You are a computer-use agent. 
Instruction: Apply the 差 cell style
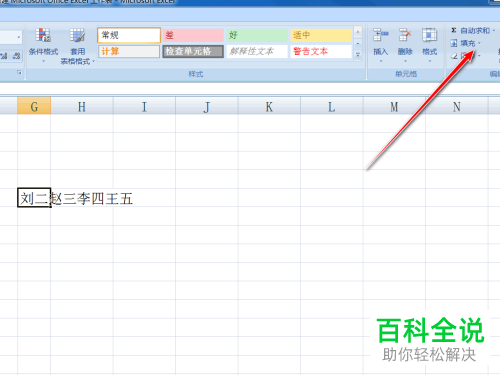193,35
